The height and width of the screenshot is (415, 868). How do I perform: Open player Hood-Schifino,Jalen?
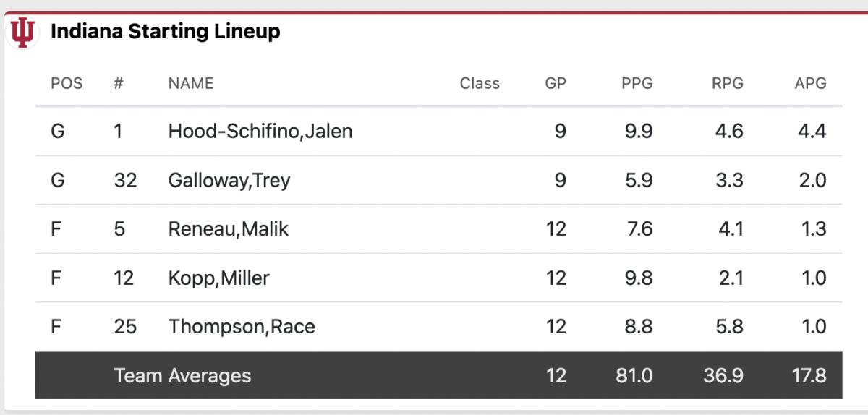[260, 132]
